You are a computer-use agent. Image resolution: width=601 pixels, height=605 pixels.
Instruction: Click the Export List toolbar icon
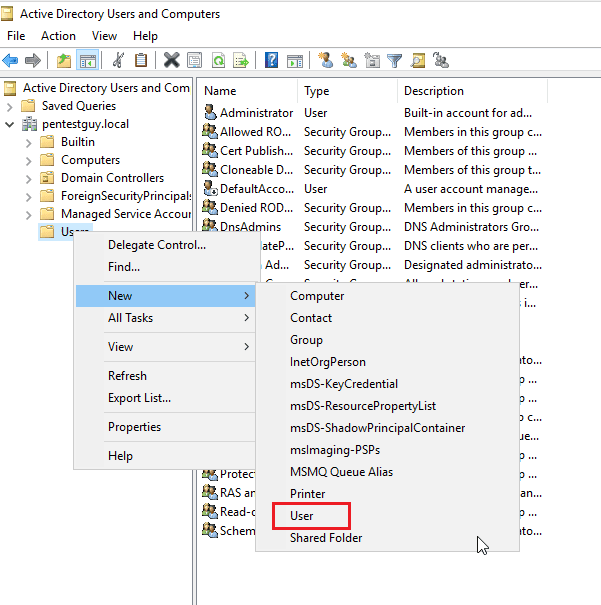point(241,61)
